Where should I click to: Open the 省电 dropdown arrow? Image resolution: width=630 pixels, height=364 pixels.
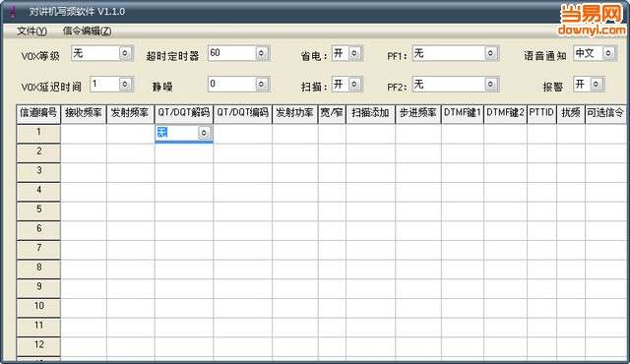point(354,53)
